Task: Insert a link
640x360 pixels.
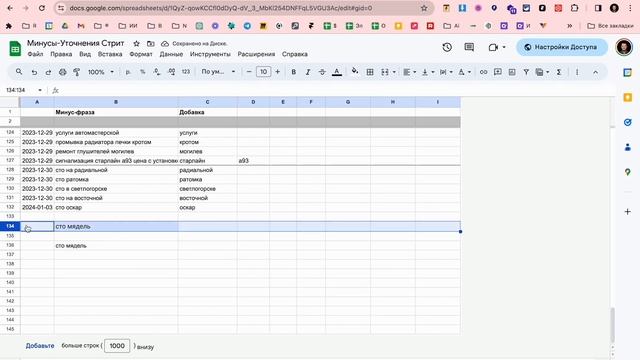Action: click(483, 72)
